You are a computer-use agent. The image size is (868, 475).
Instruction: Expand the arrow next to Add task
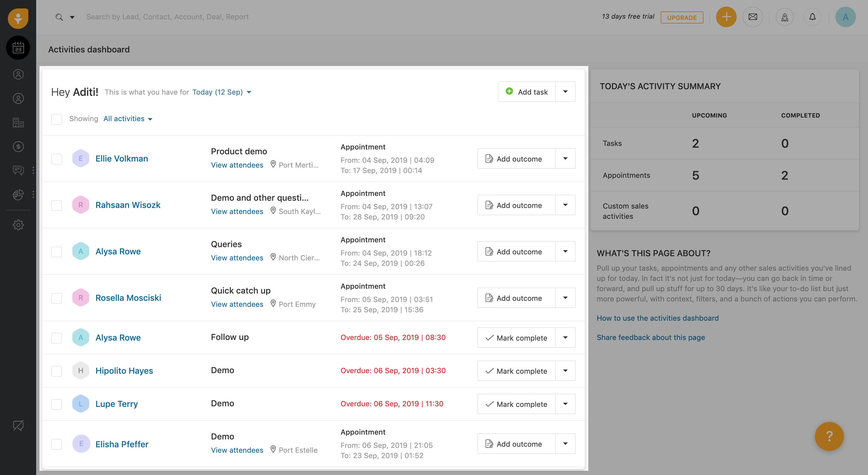tap(565, 92)
